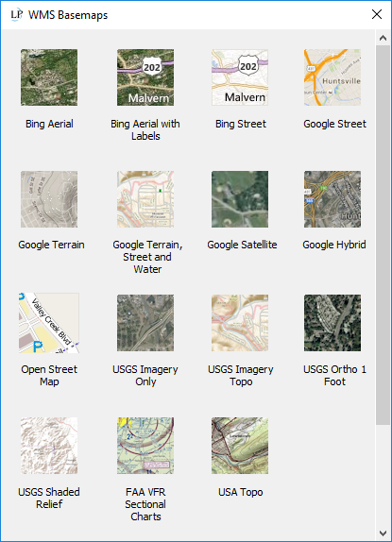392x542 pixels.
Task: Choose the USGS Imagery Only thumbnail
Action: click(145, 323)
